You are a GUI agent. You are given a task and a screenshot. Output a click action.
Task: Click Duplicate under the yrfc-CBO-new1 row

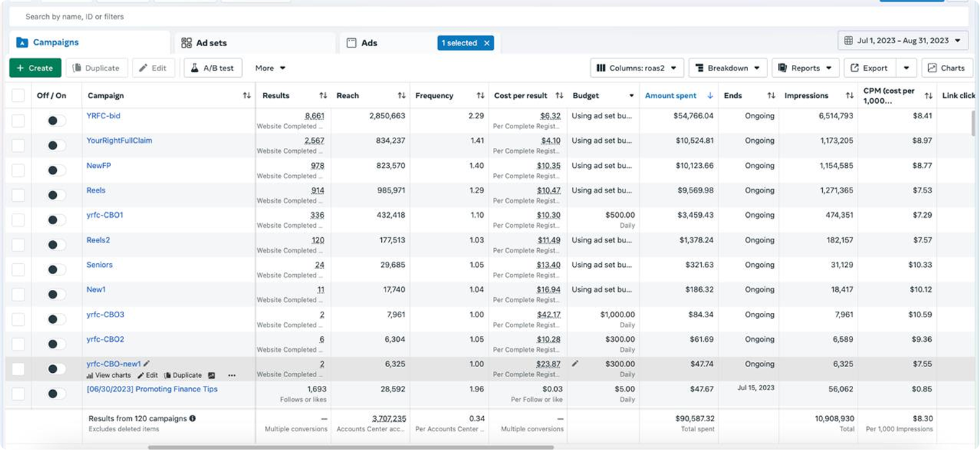(183, 375)
